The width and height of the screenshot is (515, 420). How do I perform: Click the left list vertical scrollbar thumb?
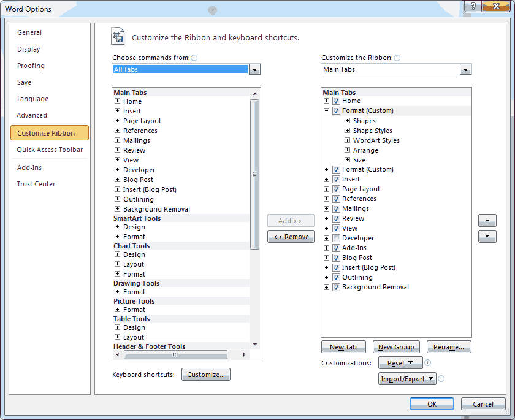tap(254, 174)
